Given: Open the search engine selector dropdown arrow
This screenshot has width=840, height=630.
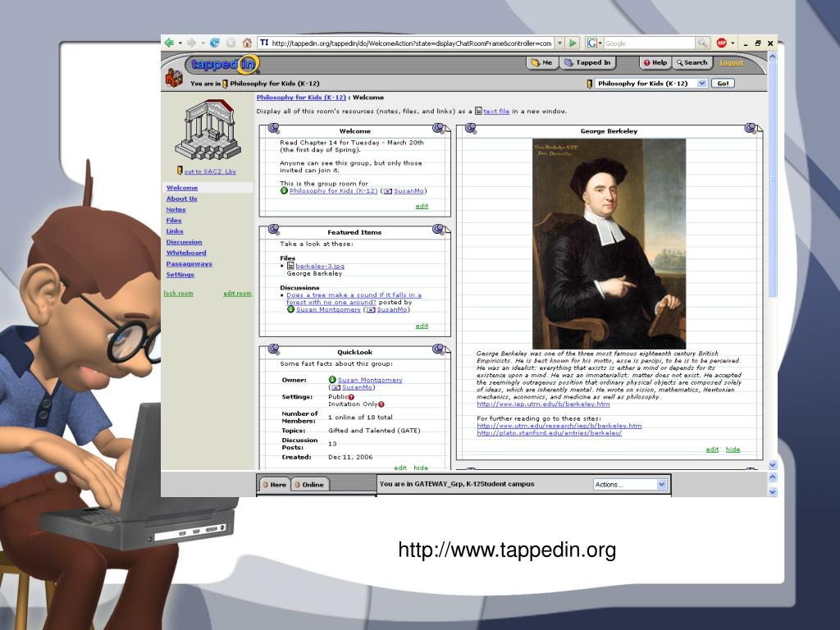Looking at the screenshot, I should point(600,43).
